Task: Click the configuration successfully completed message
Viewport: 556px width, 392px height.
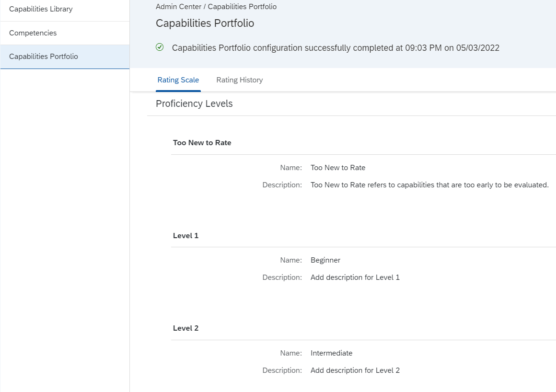Action: click(336, 48)
